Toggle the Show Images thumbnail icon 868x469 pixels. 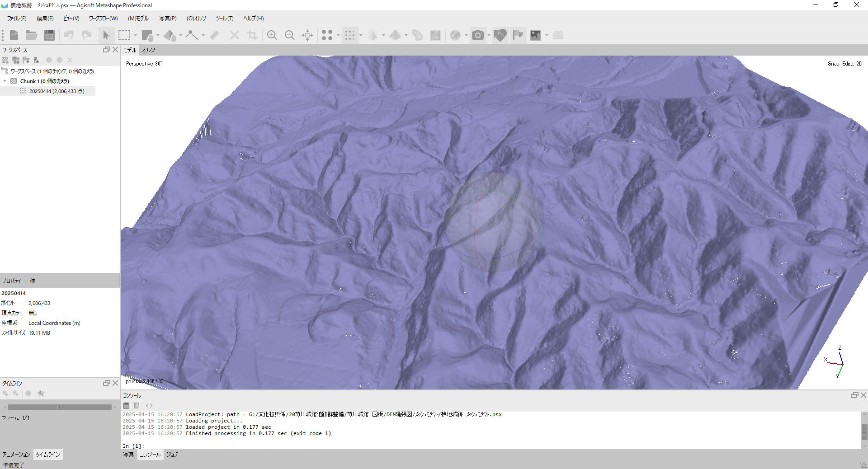[x=435, y=35]
